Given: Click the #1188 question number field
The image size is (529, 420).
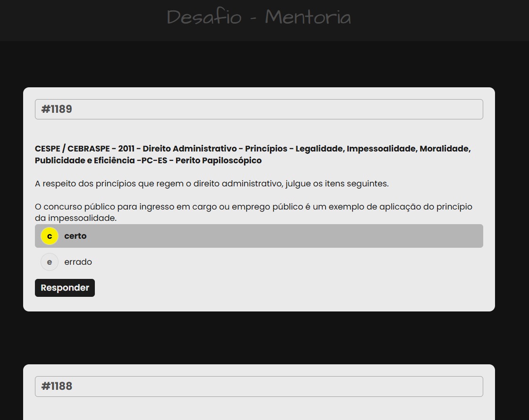Looking at the screenshot, I should point(259,386).
